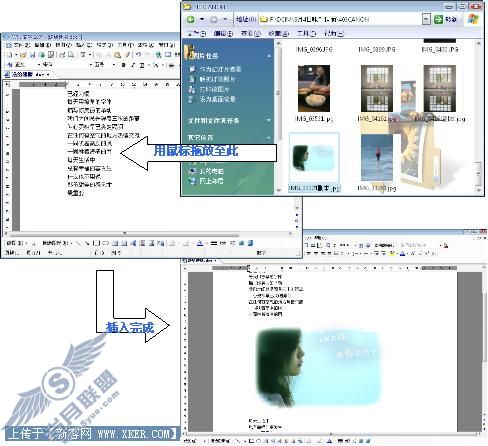The height and width of the screenshot is (446, 488).
Task: Click 联机订购照片 link in sidebar
Action: pos(217,79)
